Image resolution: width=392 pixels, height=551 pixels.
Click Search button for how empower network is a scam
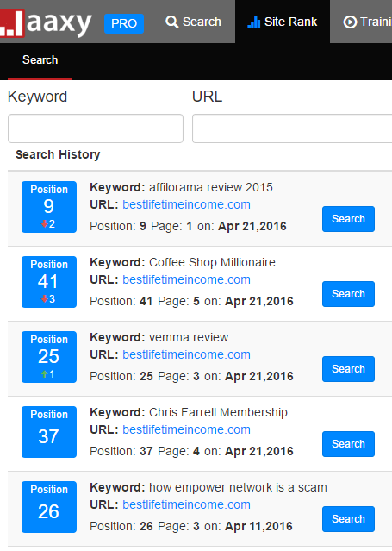(348, 519)
